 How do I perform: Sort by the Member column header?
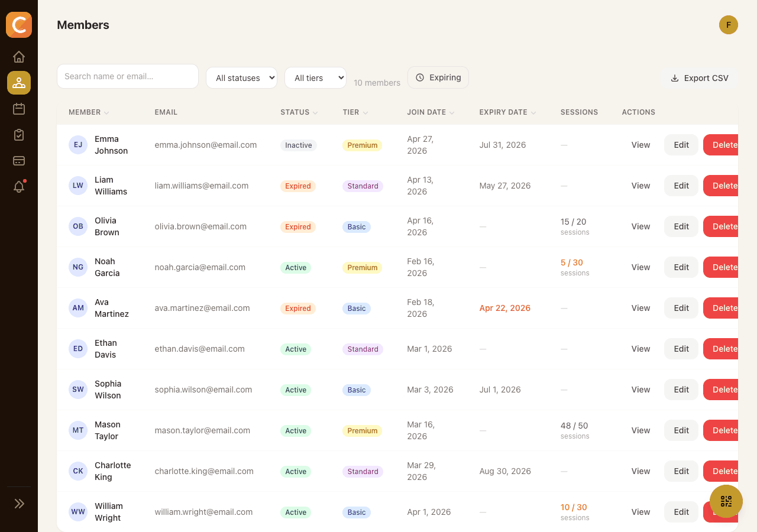point(89,112)
